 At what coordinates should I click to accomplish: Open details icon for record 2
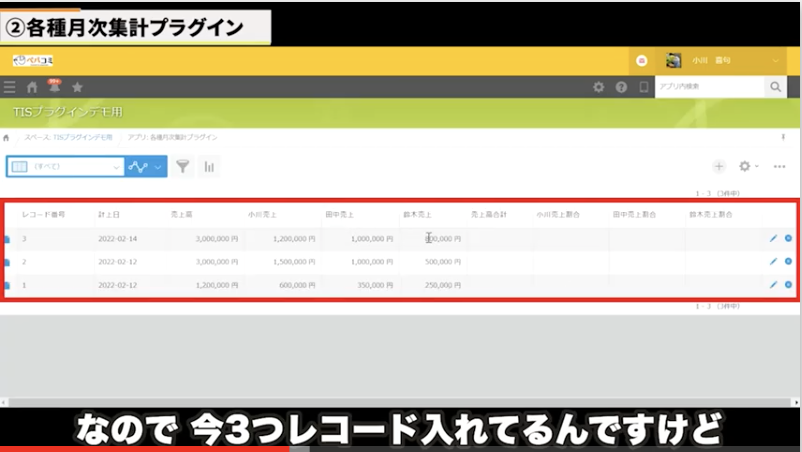tap(7, 262)
